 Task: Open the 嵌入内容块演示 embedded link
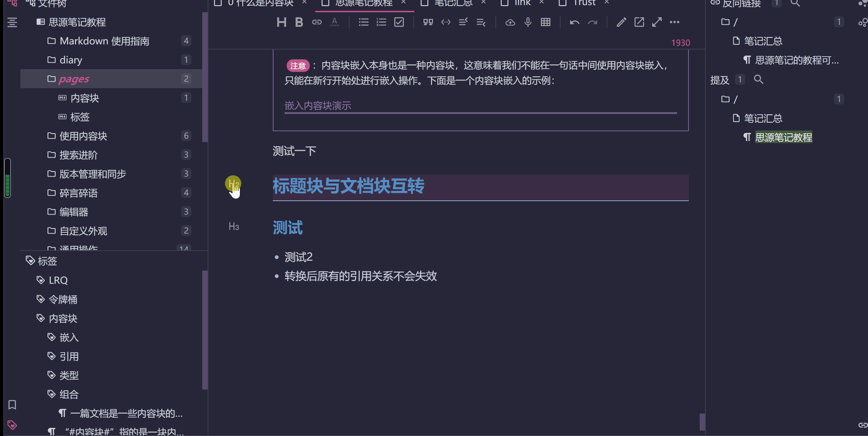coord(318,106)
